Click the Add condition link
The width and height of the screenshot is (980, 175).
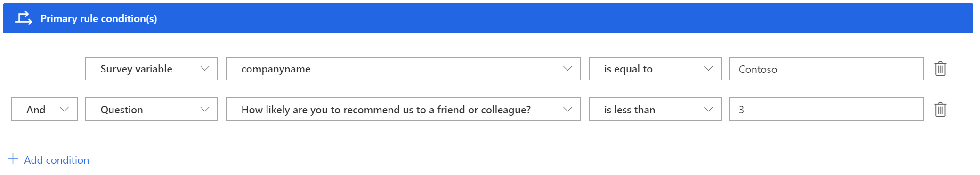tap(57, 160)
